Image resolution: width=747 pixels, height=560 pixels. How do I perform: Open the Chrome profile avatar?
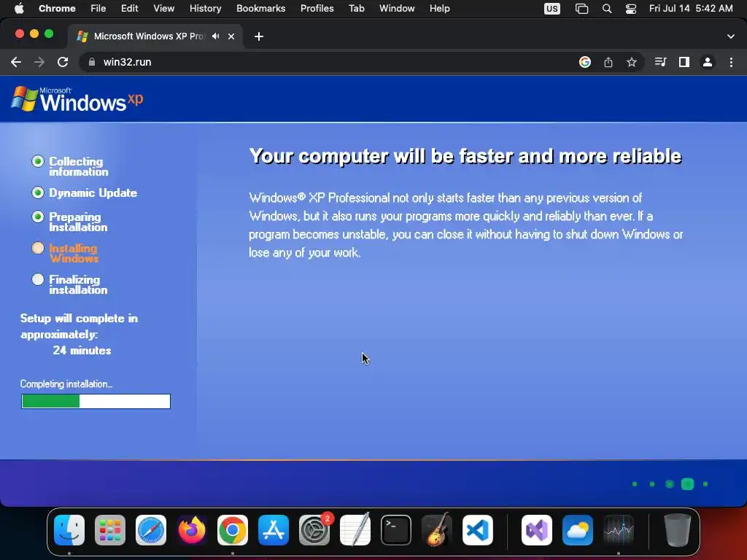click(708, 62)
